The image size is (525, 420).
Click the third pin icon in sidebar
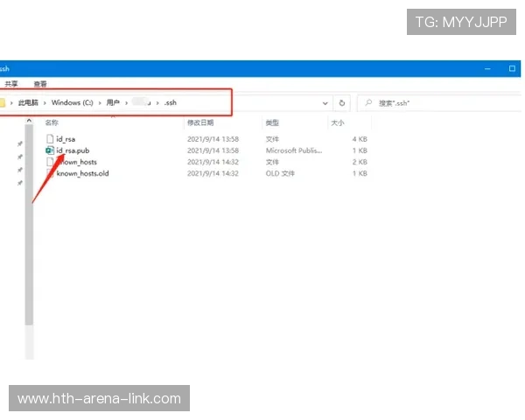coord(19,170)
